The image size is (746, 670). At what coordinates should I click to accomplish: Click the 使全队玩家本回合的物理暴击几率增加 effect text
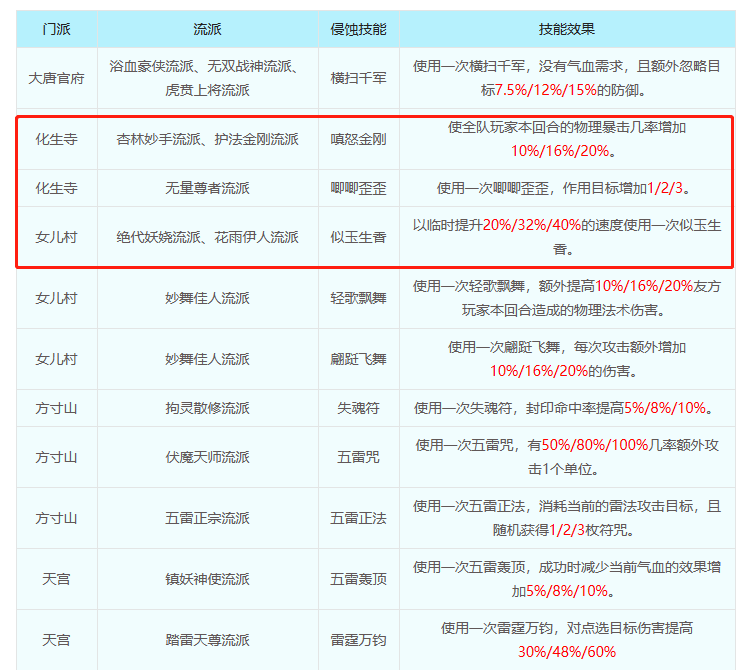(567, 139)
